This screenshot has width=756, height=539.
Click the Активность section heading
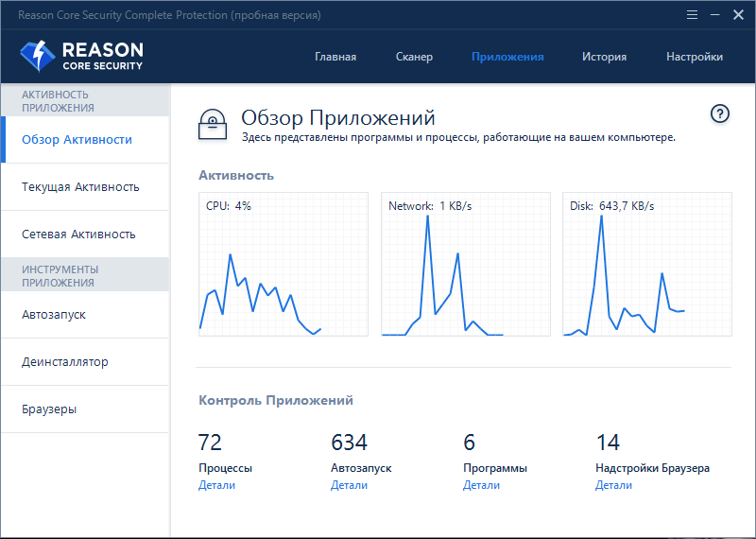point(236,175)
